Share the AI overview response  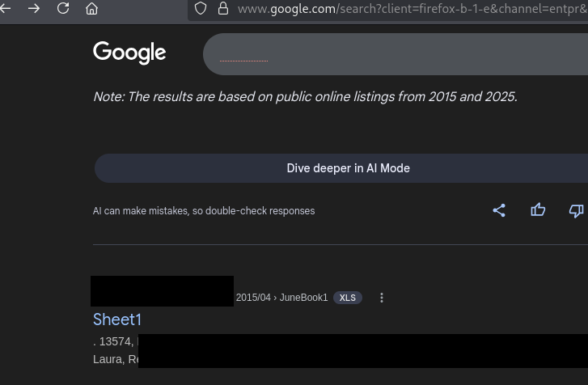(x=499, y=210)
